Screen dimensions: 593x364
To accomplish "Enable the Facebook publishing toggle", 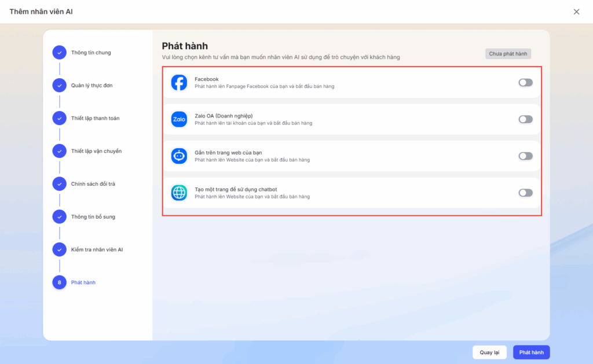I will (525, 83).
